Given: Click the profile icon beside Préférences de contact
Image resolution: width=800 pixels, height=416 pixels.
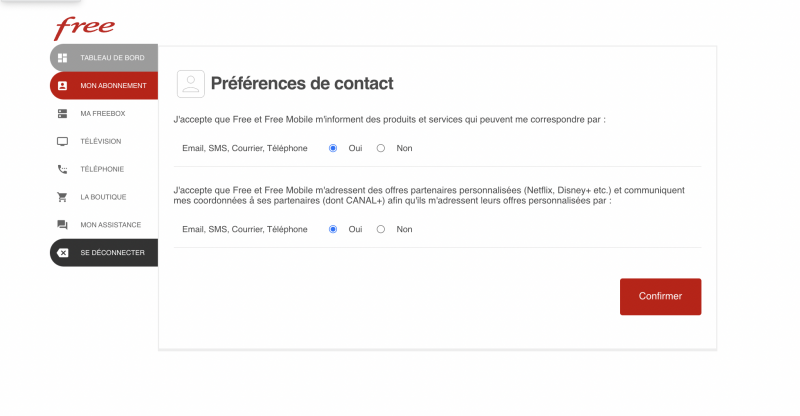Looking at the screenshot, I should [190, 84].
